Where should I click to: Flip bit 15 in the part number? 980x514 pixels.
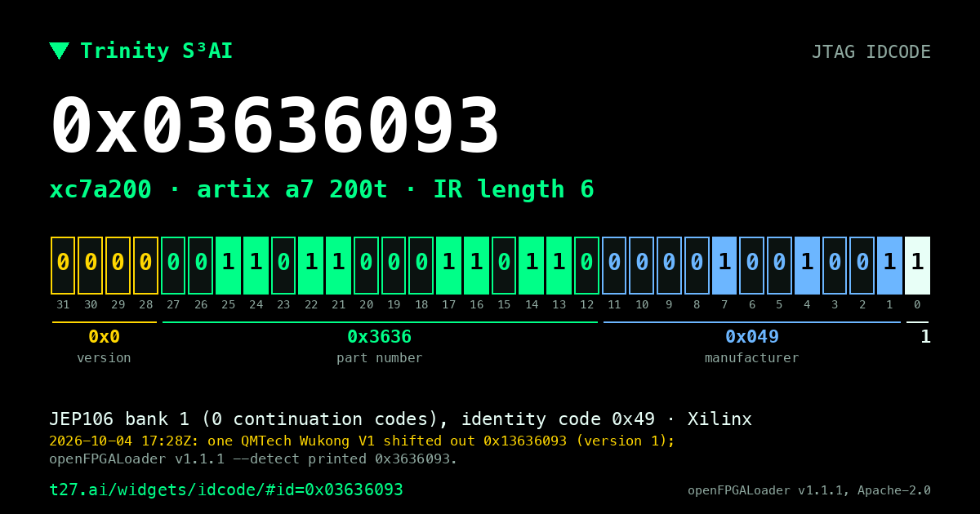[x=504, y=265]
